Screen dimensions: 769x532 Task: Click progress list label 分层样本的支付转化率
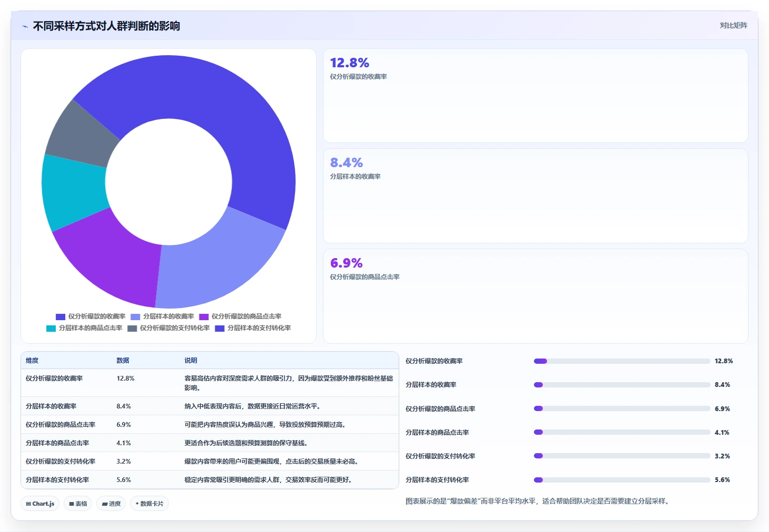point(437,480)
